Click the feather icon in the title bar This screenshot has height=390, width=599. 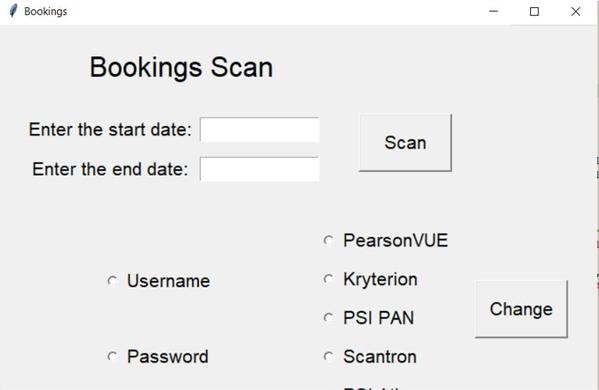13,11
